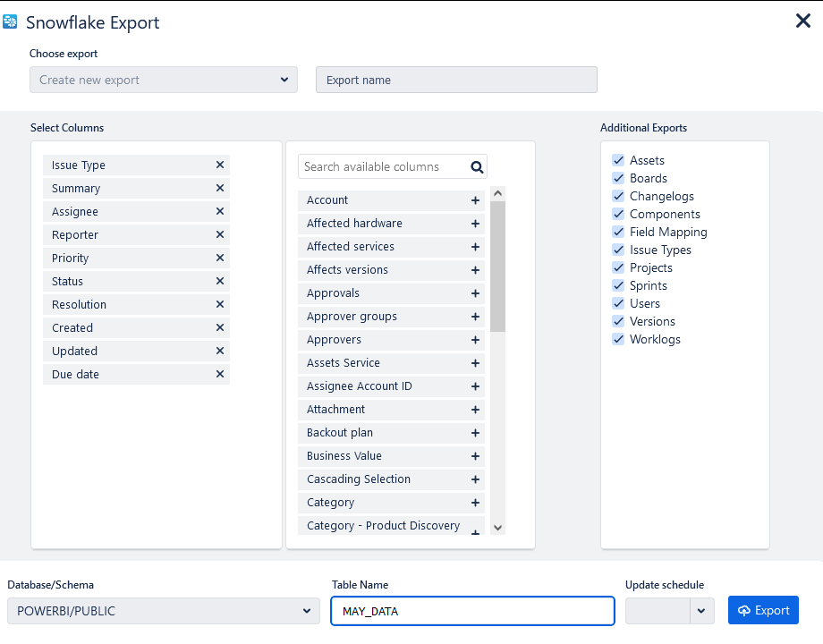
Task: Expand the Database/Schema dropdown
Action: [164, 611]
